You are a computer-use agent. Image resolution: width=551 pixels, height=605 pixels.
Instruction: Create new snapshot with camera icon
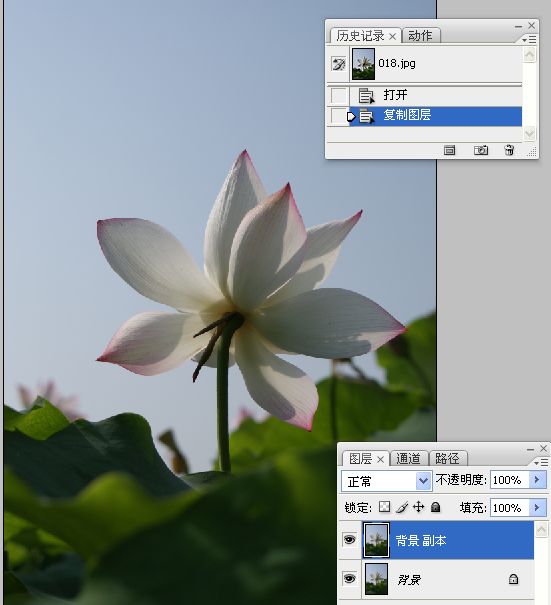tap(481, 150)
